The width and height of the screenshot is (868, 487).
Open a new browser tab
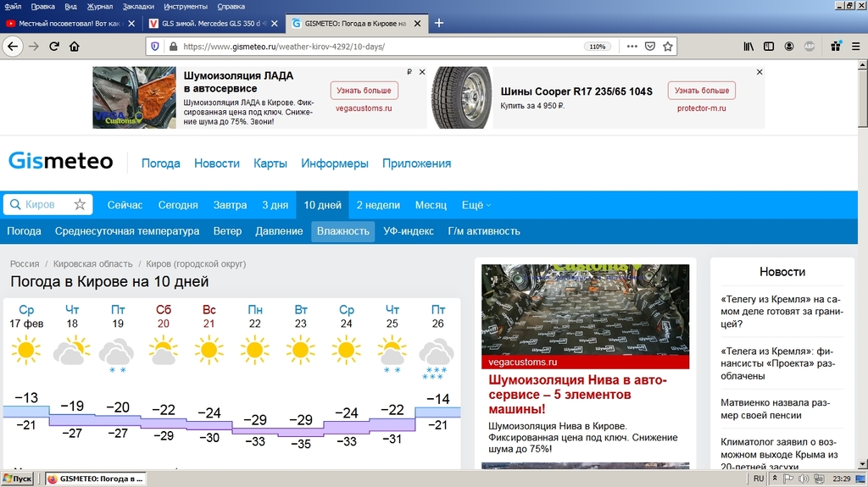(439, 23)
